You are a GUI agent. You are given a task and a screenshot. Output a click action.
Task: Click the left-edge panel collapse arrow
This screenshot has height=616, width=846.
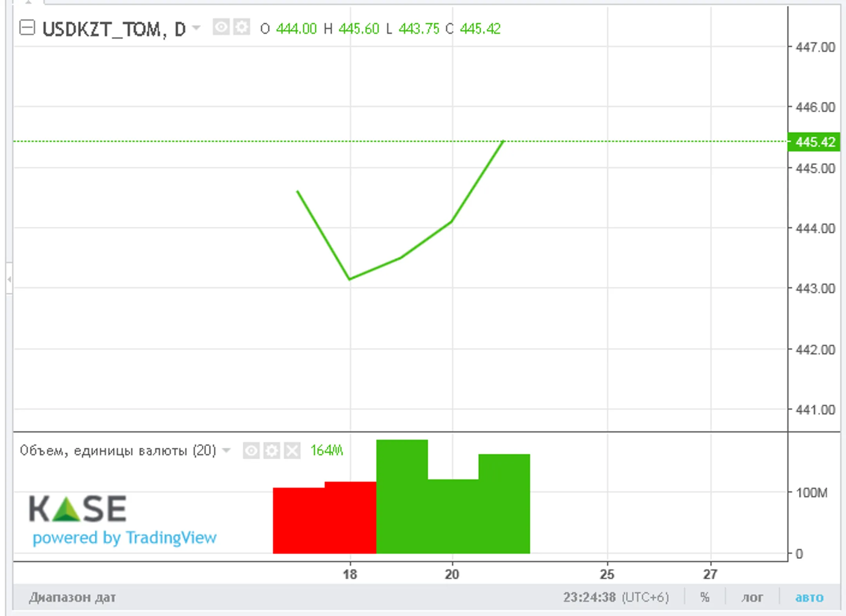[x=9, y=279]
